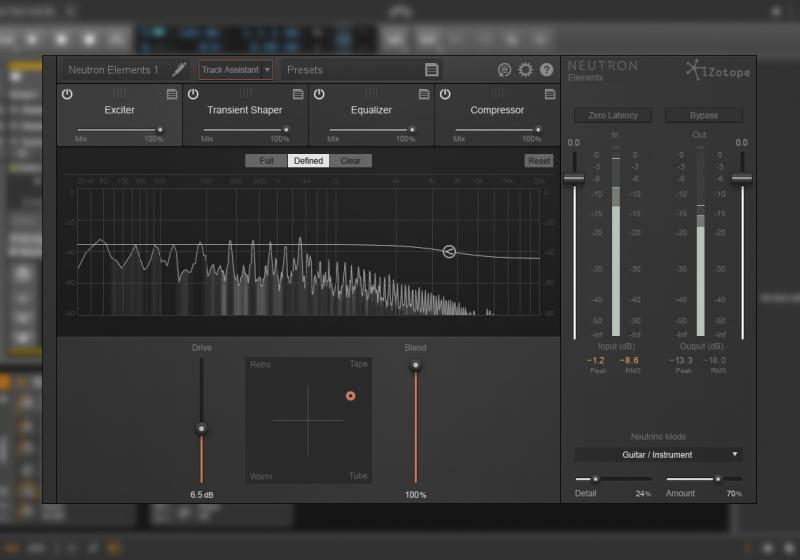Open the Exciter module preset list icon
The width and height of the screenshot is (800, 560).
point(172,94)
